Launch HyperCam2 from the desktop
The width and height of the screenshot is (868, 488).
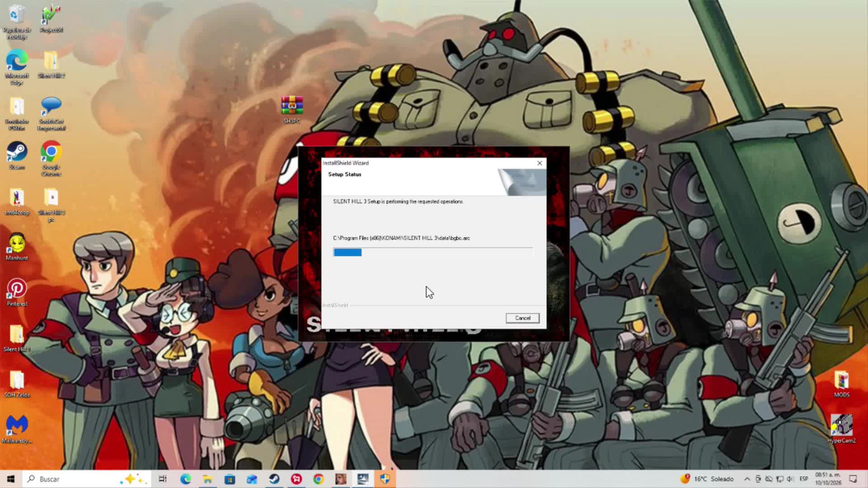pyautogui.click(x=841, y=430)
